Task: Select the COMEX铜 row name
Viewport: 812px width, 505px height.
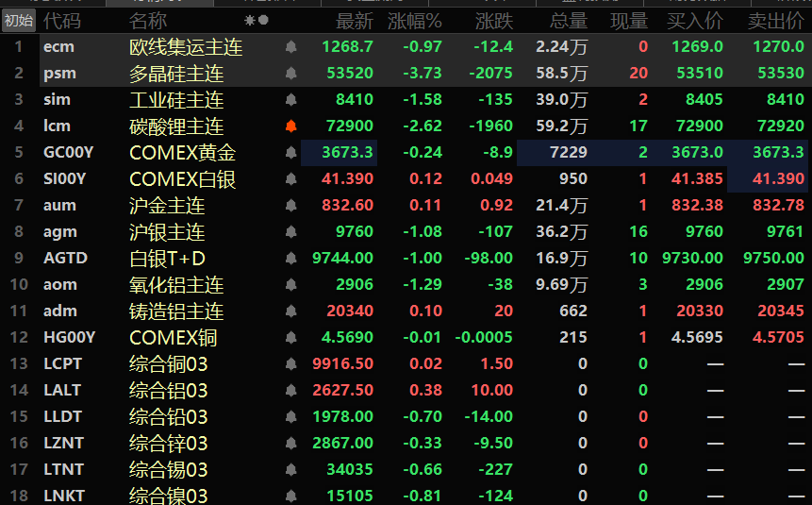Action: (174, 338)
